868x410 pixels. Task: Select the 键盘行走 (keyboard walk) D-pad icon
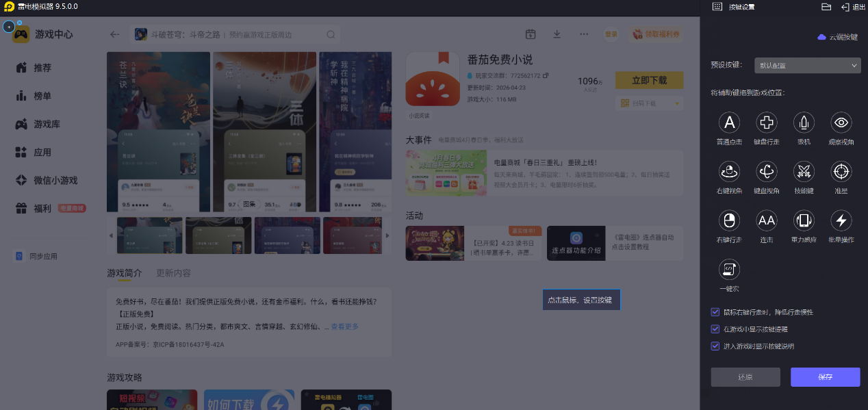(766, 123)
